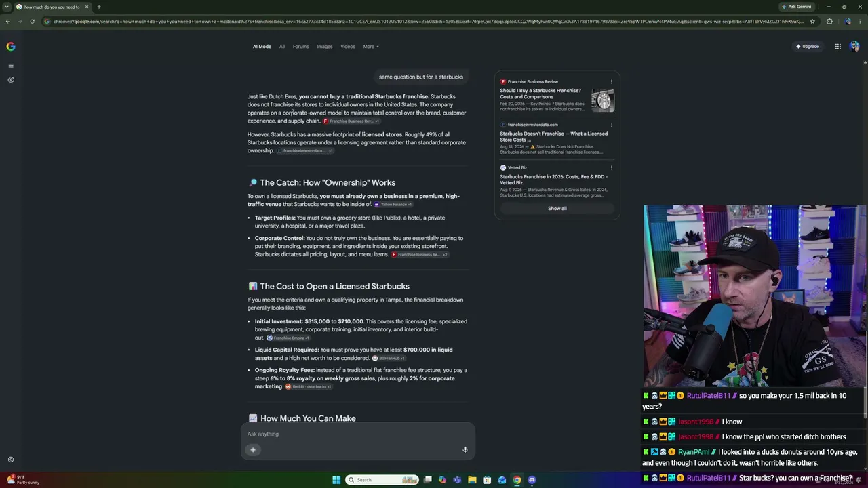Switch to the AI Mode tab
This screenshot has width=868, height=488.
262,47
